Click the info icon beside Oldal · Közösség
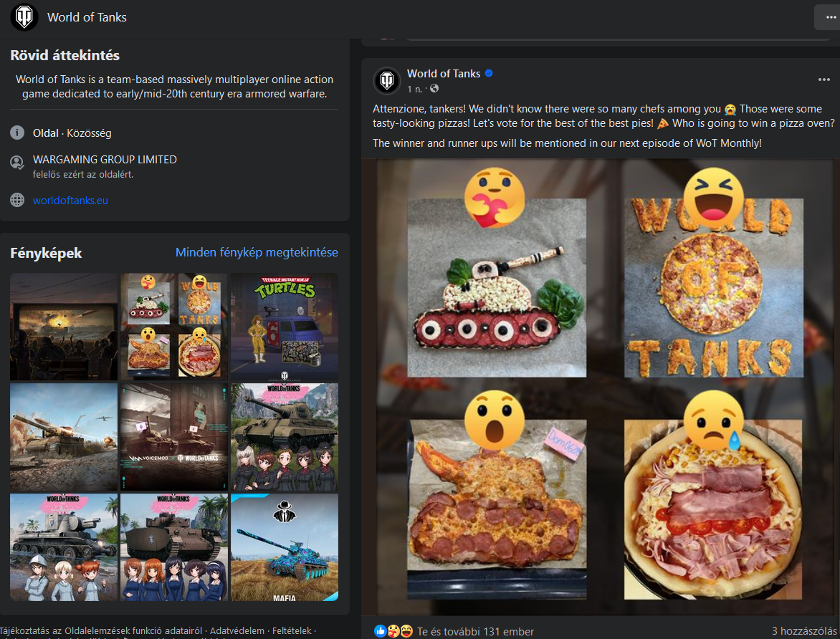 tap(17, 133)
